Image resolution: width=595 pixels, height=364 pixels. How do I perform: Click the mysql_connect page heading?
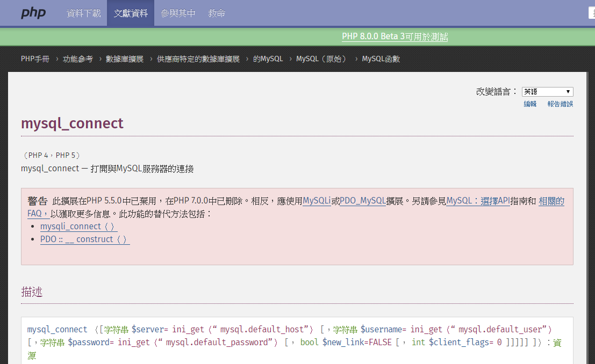72,123
